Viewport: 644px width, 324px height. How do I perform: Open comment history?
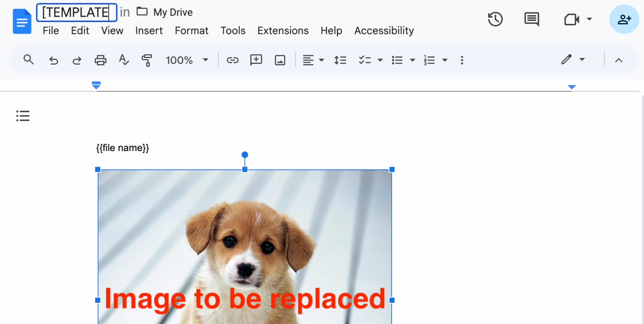tap(532, 19)
